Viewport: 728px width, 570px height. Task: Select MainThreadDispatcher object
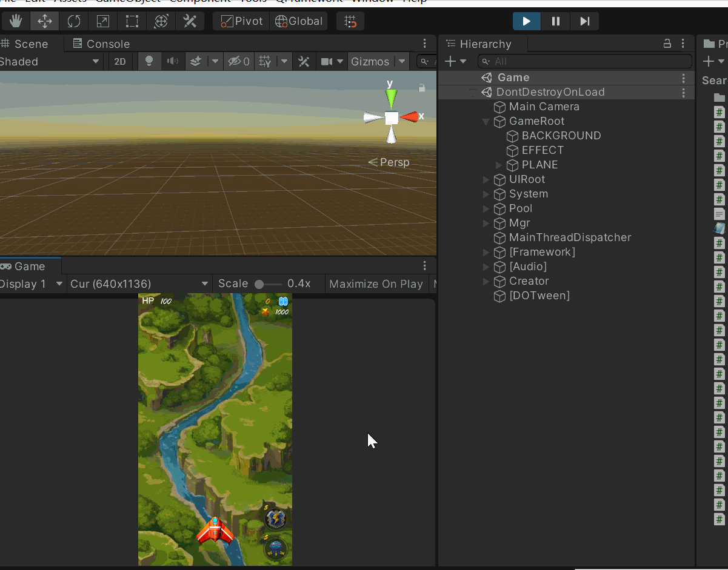570,237
